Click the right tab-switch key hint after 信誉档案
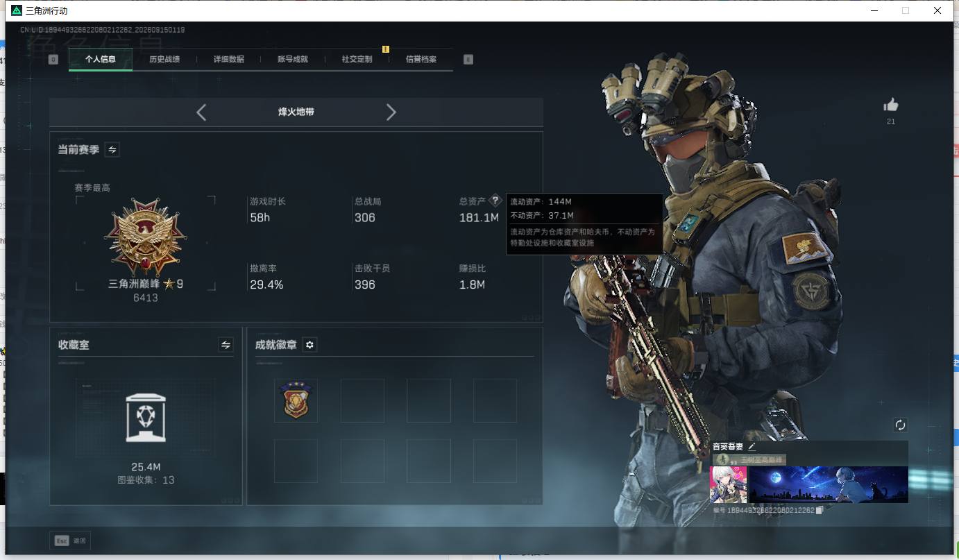The image size is (959, 560). tap(468, 60)
